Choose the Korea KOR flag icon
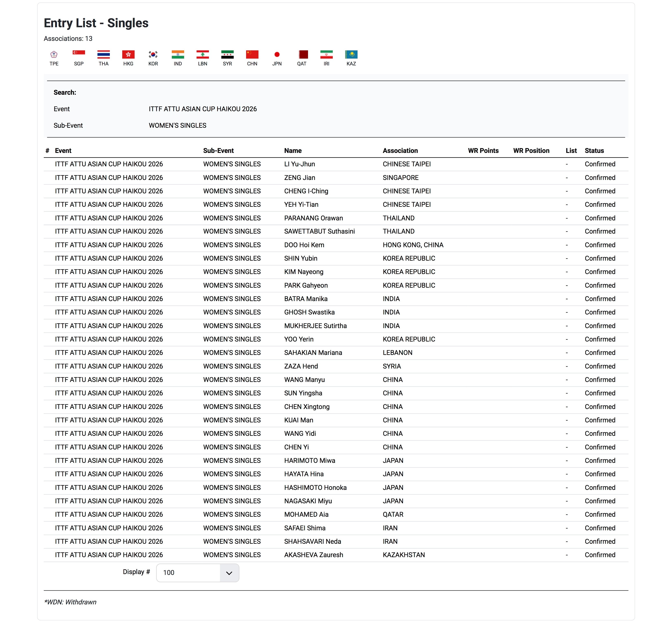Screen dimensions: 672x624 (x=153, y=54)
